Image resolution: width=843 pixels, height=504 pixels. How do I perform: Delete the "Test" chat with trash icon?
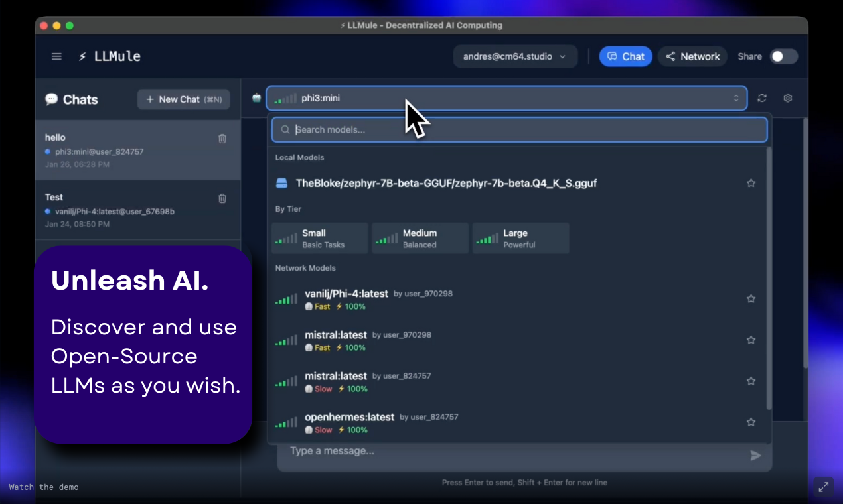click(222, 198)
